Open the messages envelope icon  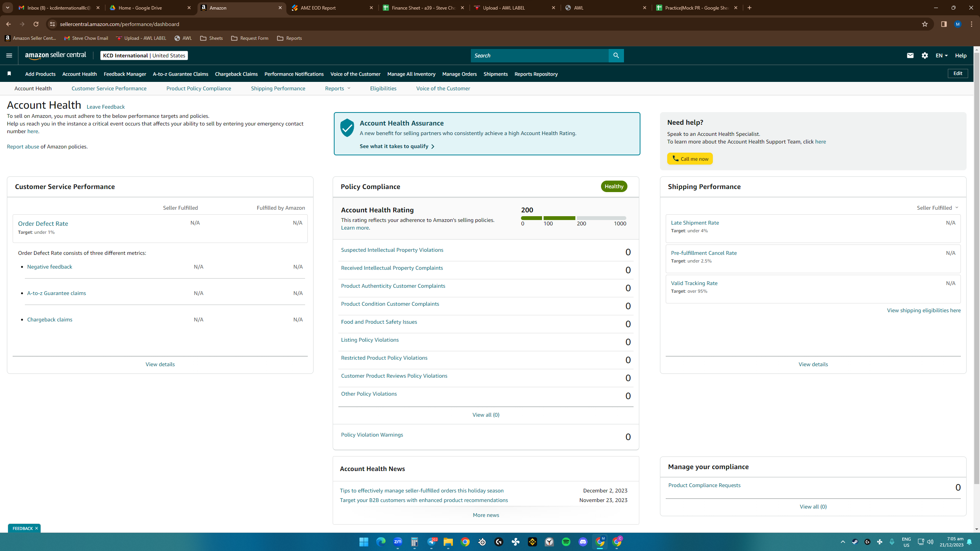[x=910, y=55]
